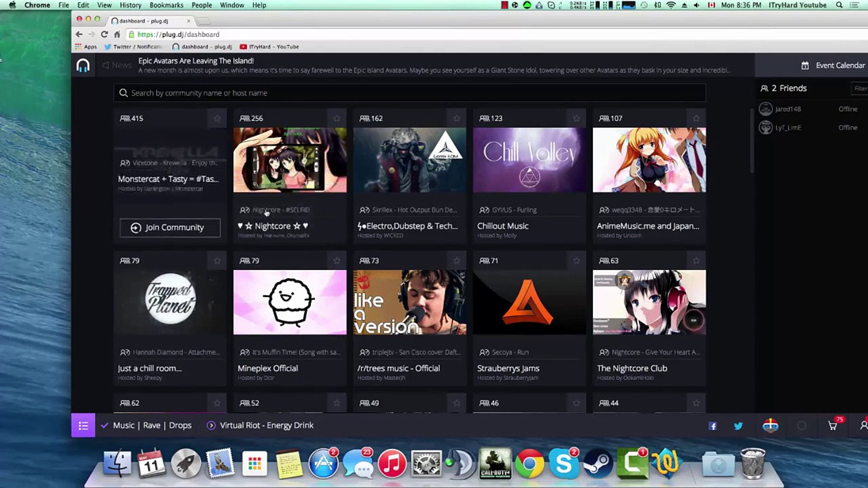Viewport: 868px width, 488px height.
Task: Open the File menu
Action: pyautogui.click(x=64, y=5)
